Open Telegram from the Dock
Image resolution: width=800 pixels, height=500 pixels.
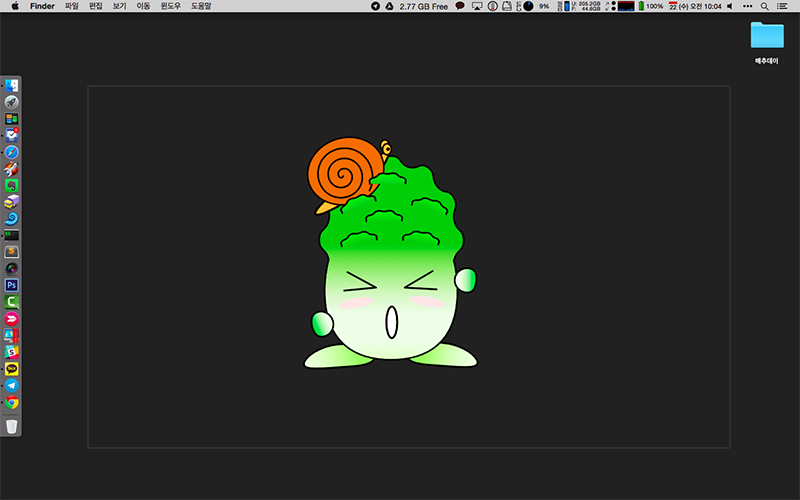click(x=11, y=385)
